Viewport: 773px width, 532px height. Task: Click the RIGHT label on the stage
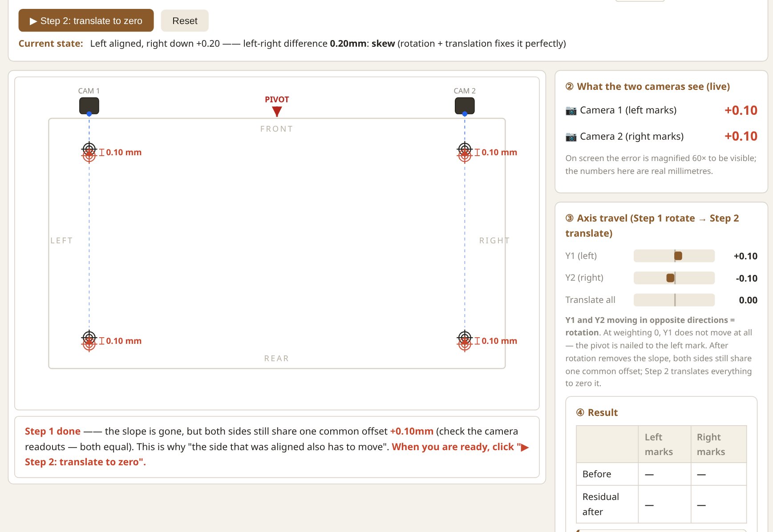click(x=494, y=241)
